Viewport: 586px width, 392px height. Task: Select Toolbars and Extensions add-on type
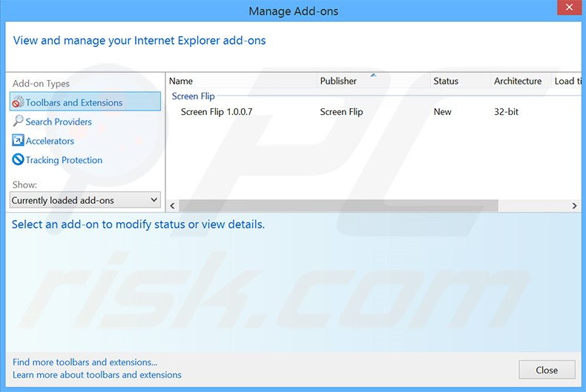74,102
